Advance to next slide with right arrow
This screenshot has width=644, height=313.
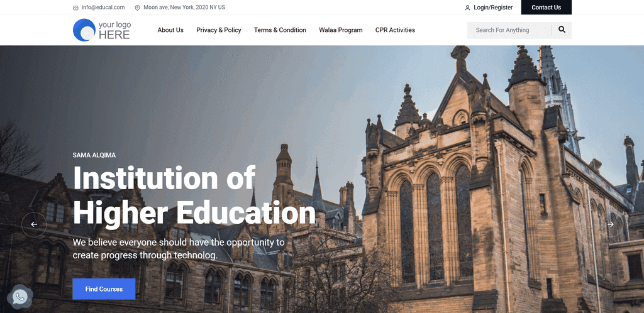[x=610, y=224]
